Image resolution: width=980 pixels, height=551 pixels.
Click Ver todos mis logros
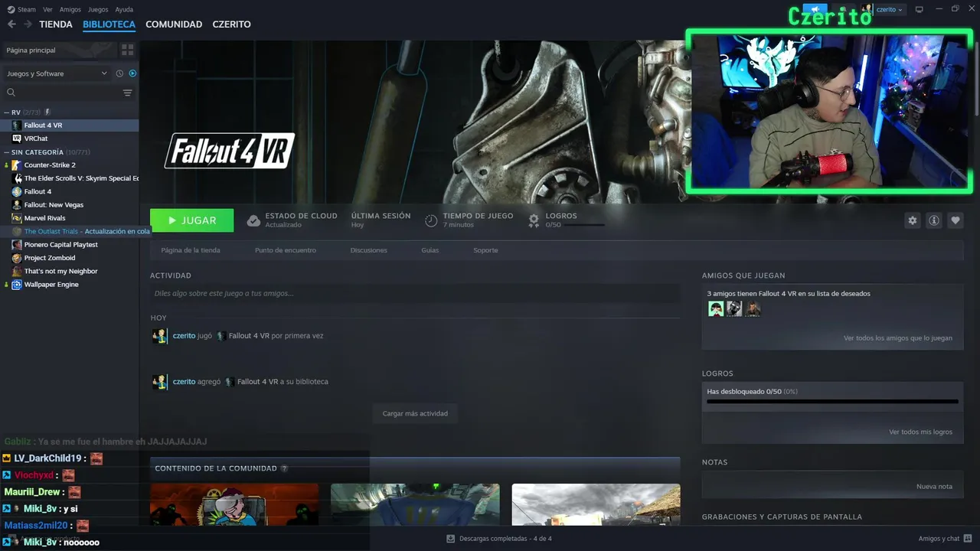click(x=921, y=432)
